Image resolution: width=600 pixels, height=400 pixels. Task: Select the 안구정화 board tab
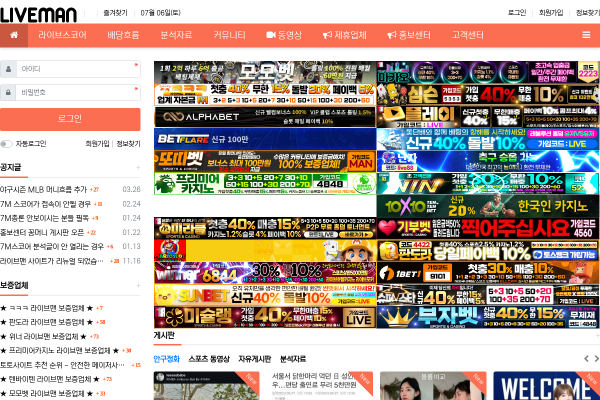tap(166, 359)
